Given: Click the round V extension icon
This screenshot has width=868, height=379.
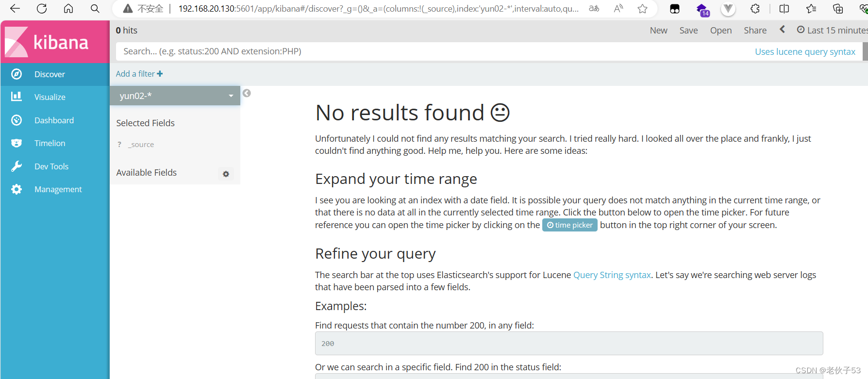Looking at the screenshot, I should [x=728, y=9].
